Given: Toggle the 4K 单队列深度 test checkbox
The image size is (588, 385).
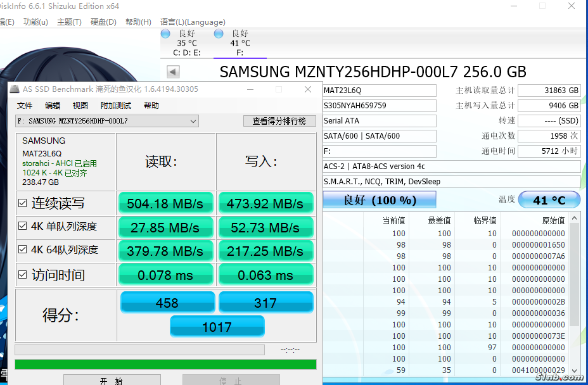Looking at the screenshot, I should pos(23,225).
